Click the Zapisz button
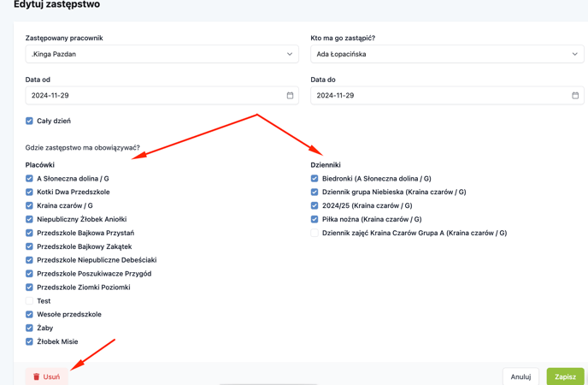The width and height of the screenshot is (588, 385). pyautogui.click(x=565, y=376)
